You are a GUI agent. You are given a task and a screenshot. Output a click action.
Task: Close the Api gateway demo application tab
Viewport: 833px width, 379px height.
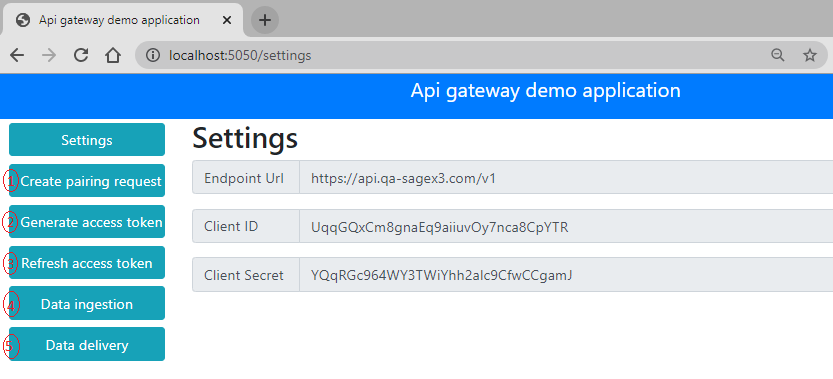[x=227, y=20]
